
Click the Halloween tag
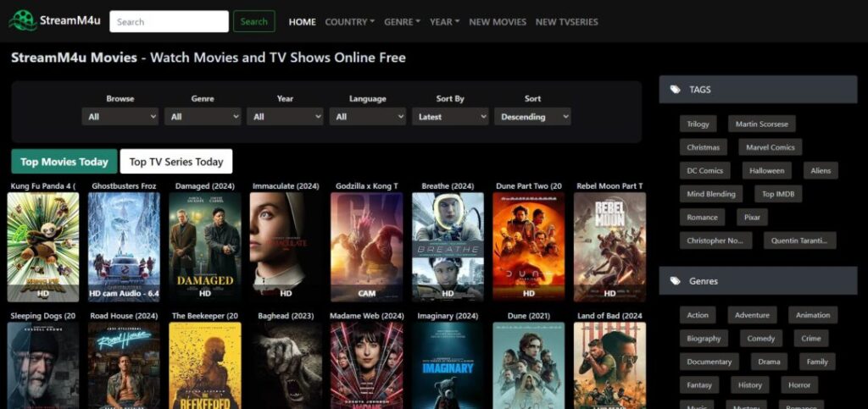click(x=766, y=170)
